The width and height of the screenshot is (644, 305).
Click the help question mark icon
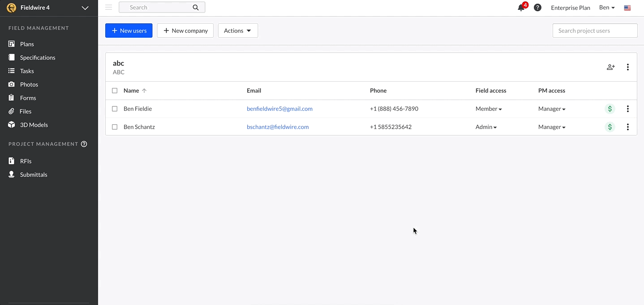(x=537, y=8)
